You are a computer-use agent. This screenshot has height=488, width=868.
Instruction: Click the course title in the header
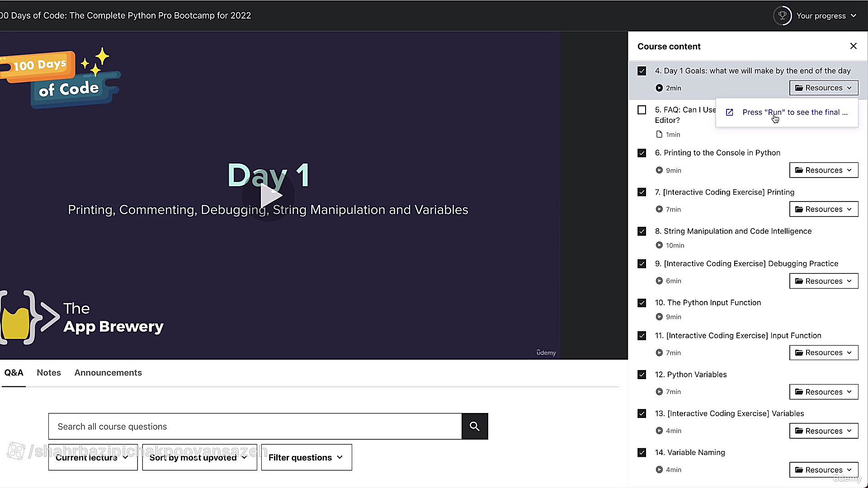click(x=126, y=15)
